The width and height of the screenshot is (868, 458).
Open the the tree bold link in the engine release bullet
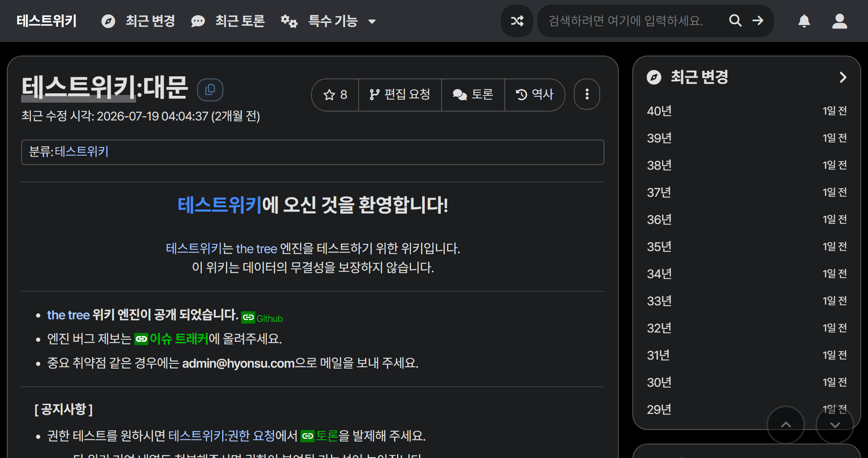tap(68, 315)
